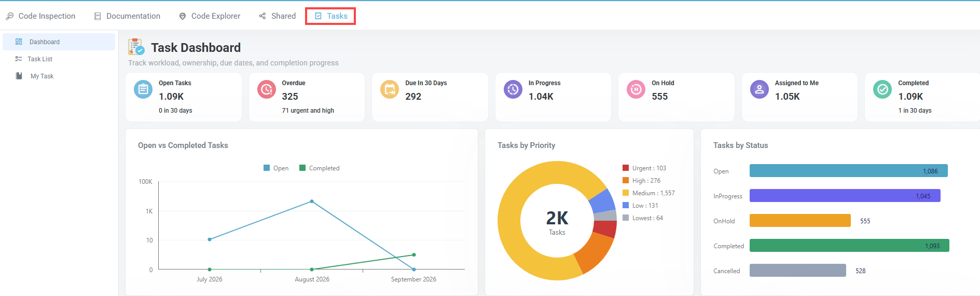
Task: Click the 'Tasks by Status' heading
Action: coord(740,145)
